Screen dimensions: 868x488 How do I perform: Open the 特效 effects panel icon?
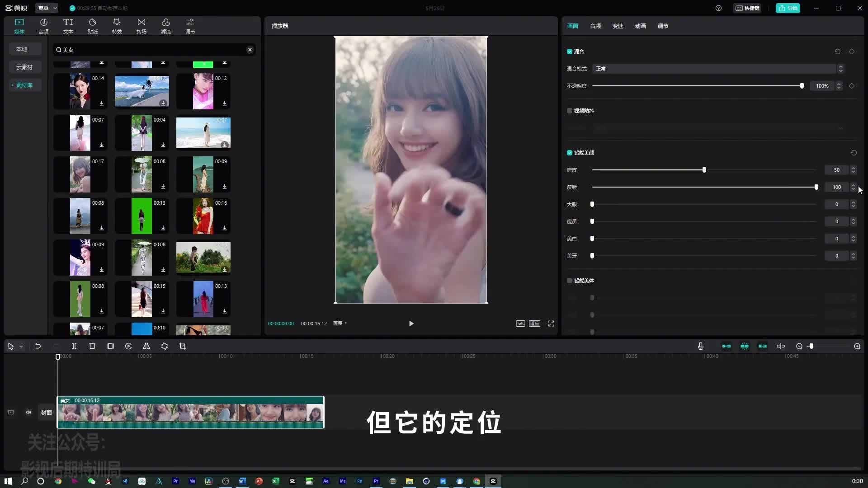(117, 26)
